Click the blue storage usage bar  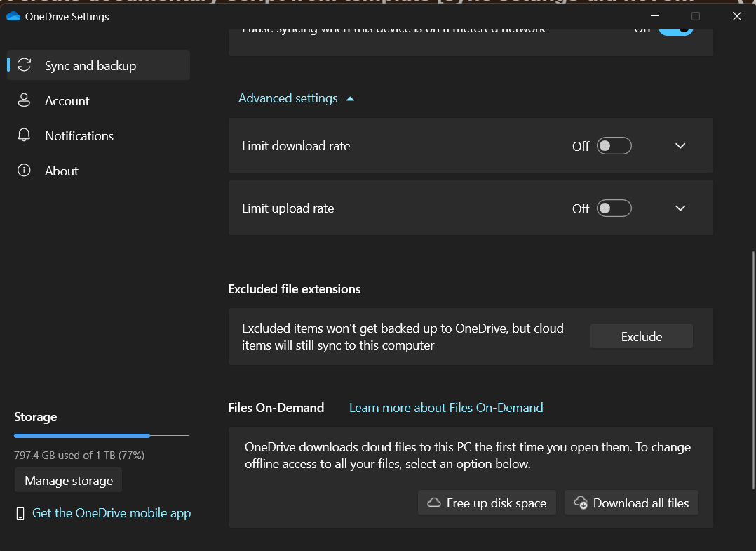tap(82, 436)
